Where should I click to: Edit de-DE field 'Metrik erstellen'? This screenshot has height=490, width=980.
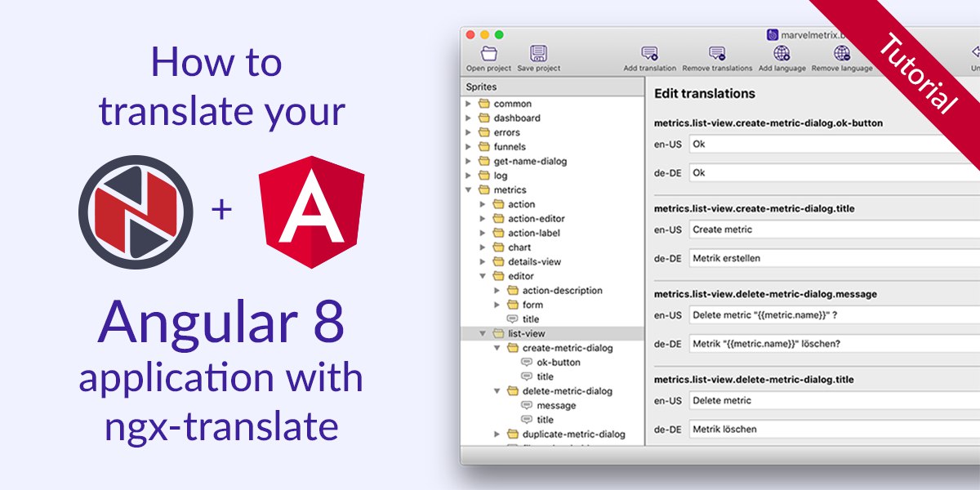pos(834,258)
